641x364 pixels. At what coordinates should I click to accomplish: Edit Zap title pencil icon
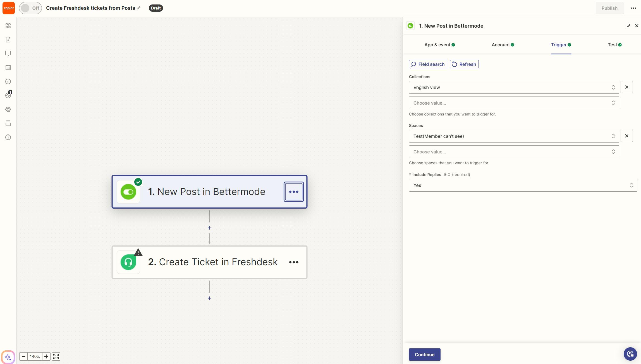click(138, 8)
